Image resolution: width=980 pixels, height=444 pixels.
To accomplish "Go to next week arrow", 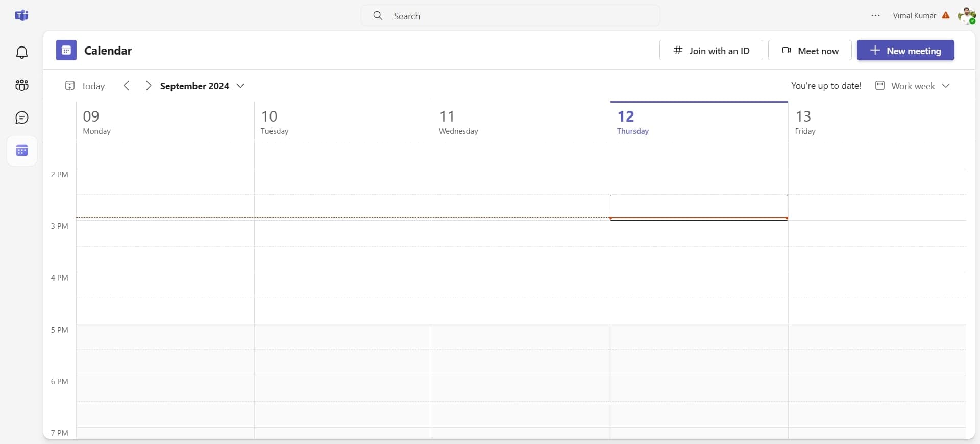I will point(148,86).
